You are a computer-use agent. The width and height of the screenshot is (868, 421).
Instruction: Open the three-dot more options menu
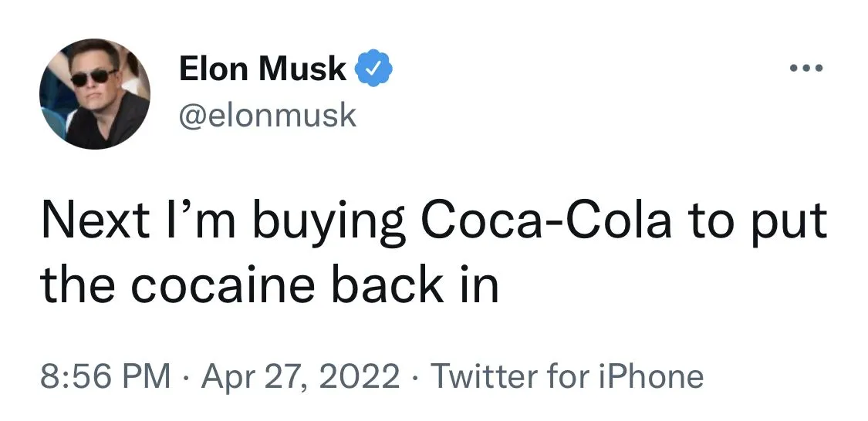pos(806,69)
